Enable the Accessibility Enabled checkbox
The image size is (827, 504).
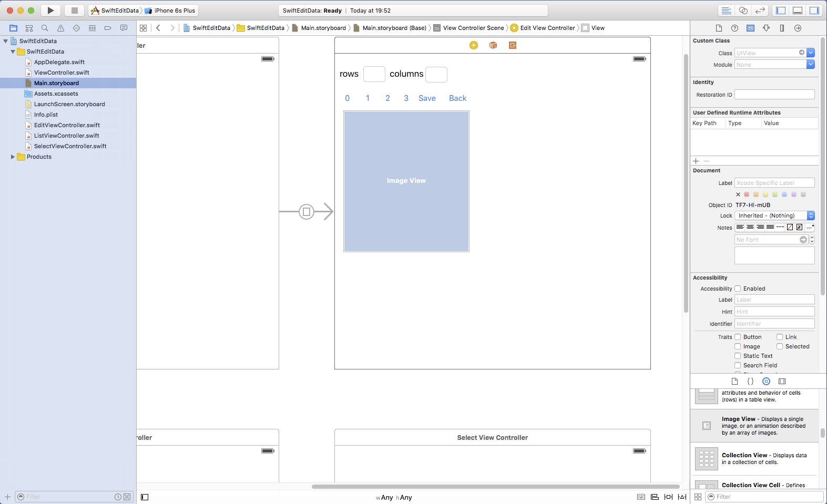pos(738,289)
